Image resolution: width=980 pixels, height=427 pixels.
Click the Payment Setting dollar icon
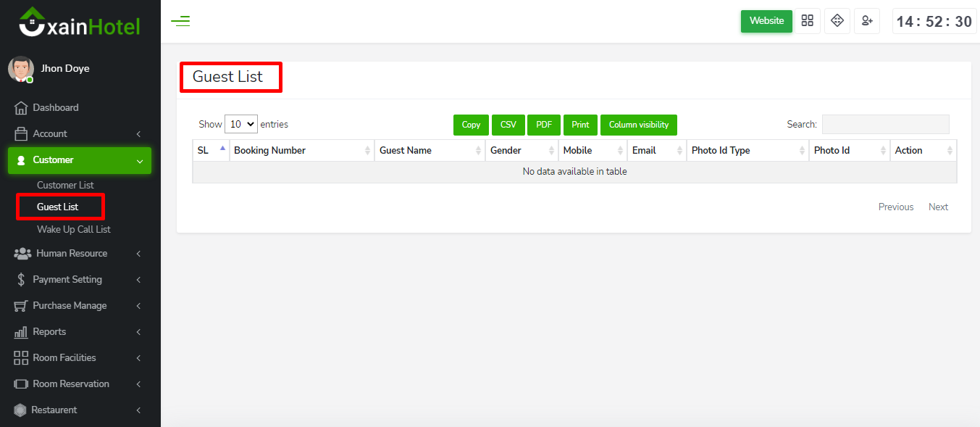tap(21, 280)
